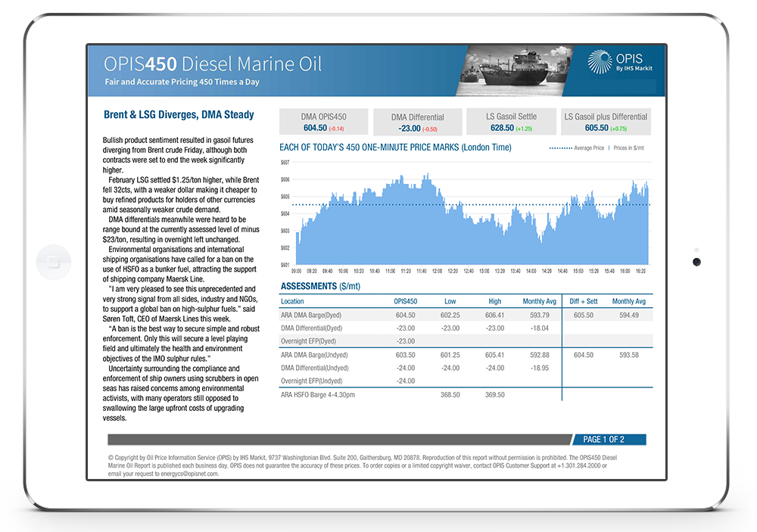This screenshot has height=532, width=757.
Task: Select the LS Gasoil Settle 628.50 box
Action: pos(511,122)
